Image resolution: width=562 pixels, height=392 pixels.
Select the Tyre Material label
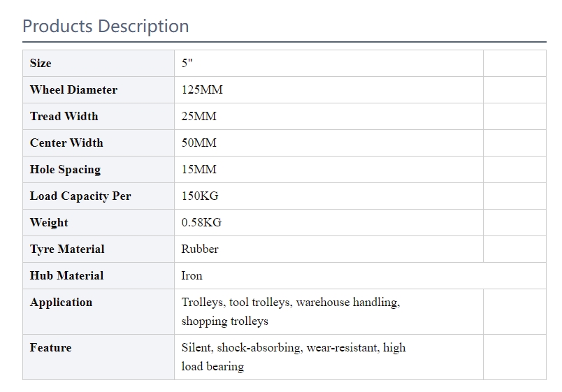tap(67, 249)
